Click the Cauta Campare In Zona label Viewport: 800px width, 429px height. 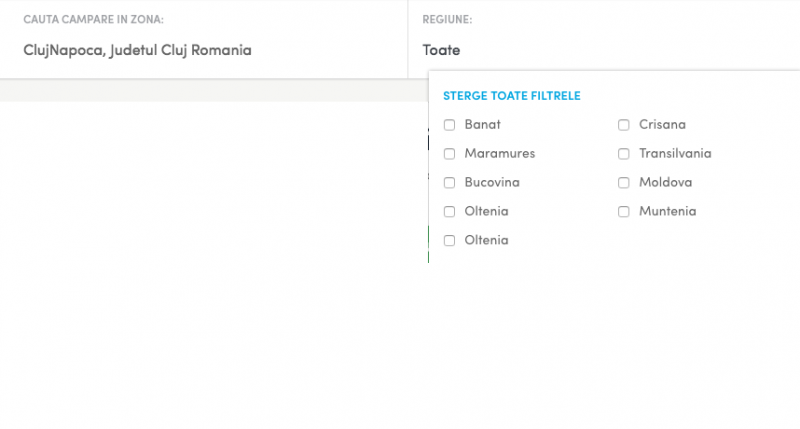click(x=93, y=20)
